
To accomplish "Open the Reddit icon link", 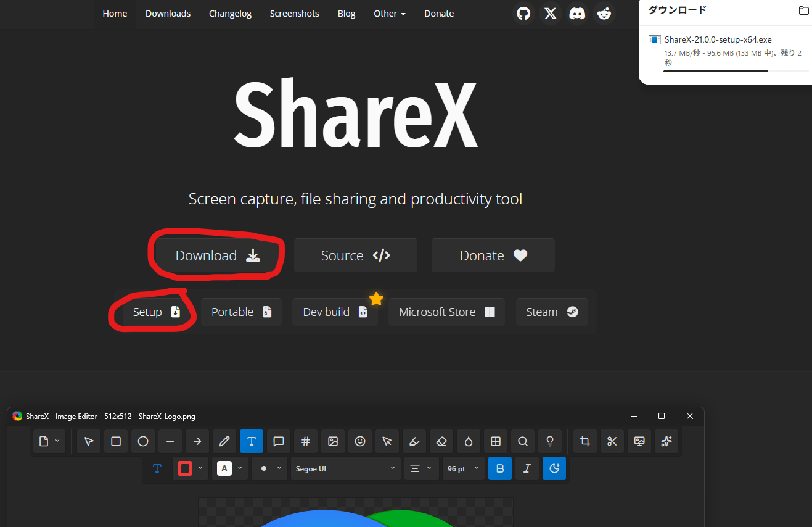I will coord(604,14).
